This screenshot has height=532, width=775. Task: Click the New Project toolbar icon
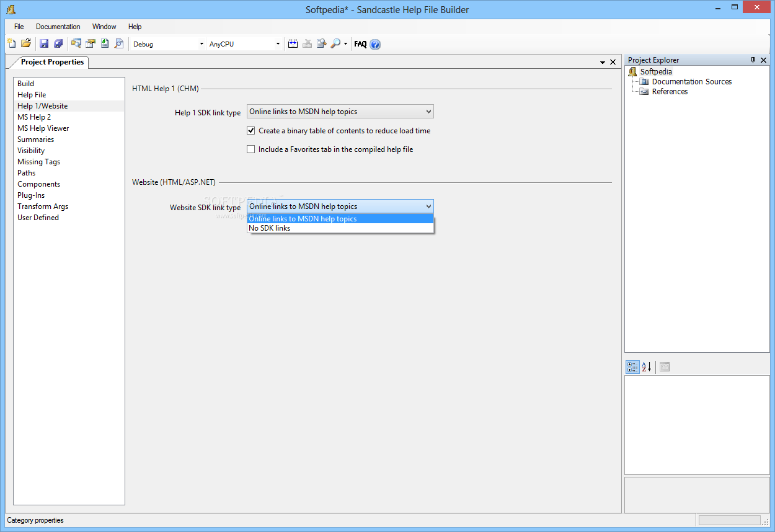12,43
